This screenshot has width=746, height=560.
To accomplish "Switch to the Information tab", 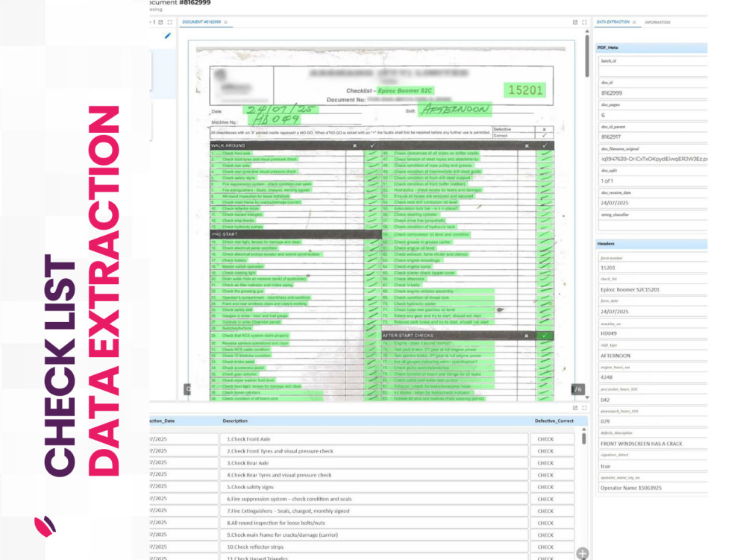I will (657, 22).
